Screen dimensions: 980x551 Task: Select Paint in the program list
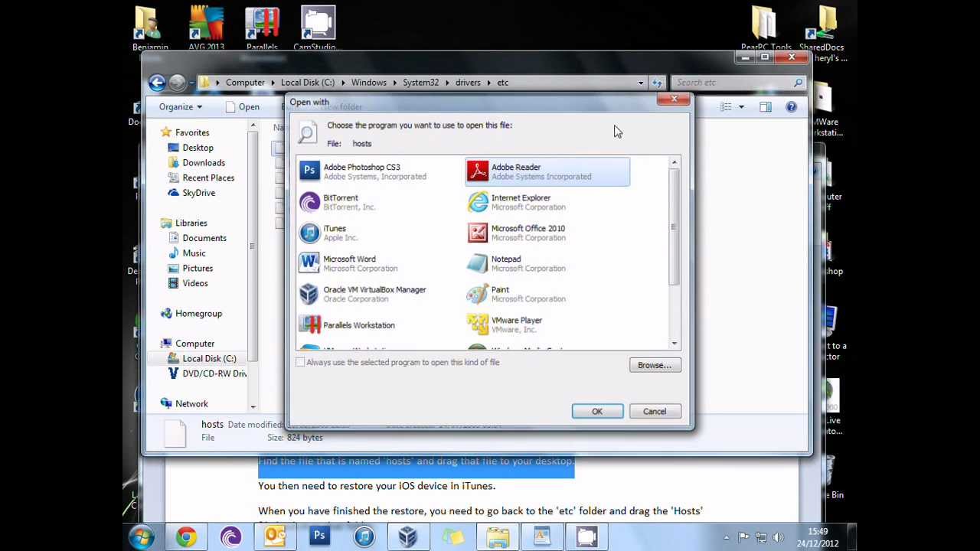point(547,294)
